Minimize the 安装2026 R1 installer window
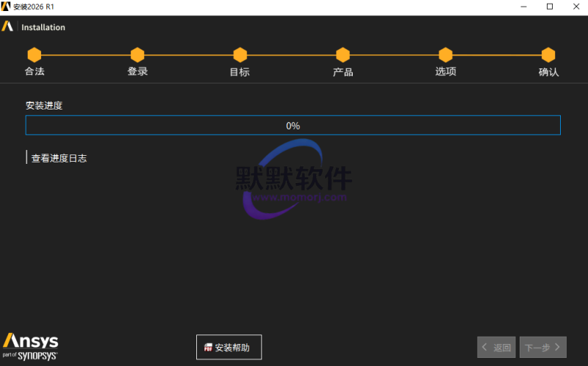 tap(522, 7)
